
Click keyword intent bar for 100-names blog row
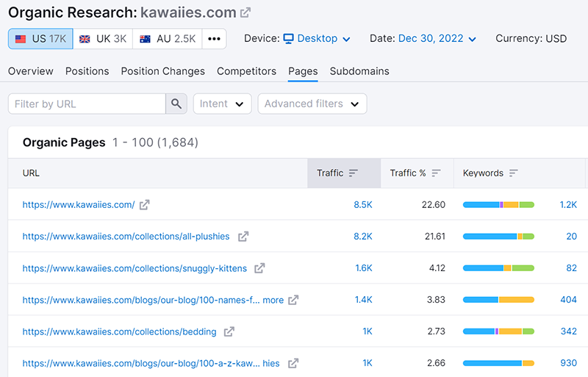click(x=498, y=300)
